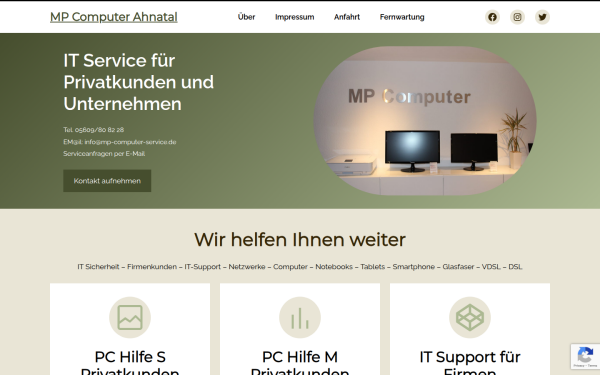This screenshot has width=600, height=375.
Task: Click the IT Support für Firmen card title
Action: 470,363
